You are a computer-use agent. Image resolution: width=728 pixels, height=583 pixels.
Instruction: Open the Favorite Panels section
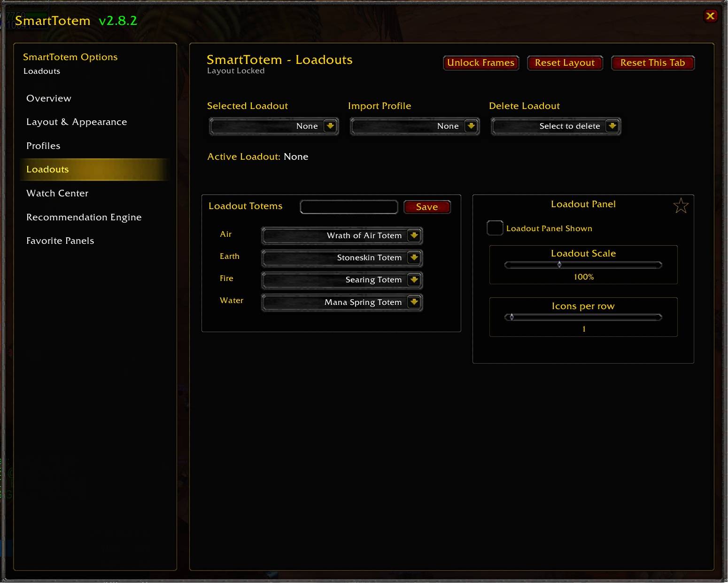(x=60, y=241)
